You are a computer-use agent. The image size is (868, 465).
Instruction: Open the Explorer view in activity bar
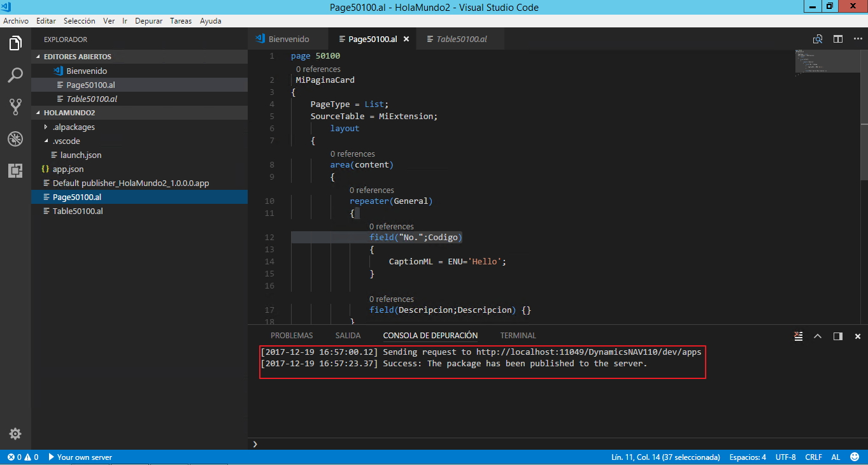(x=15, y=43)
